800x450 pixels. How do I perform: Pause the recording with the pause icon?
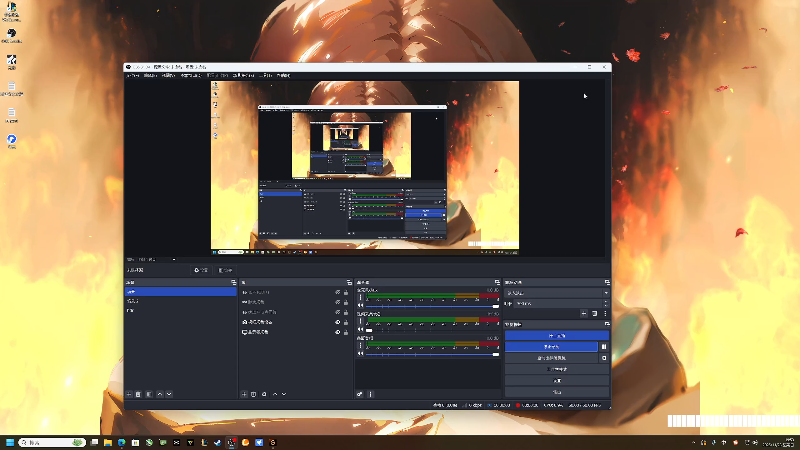click(604, 347)
